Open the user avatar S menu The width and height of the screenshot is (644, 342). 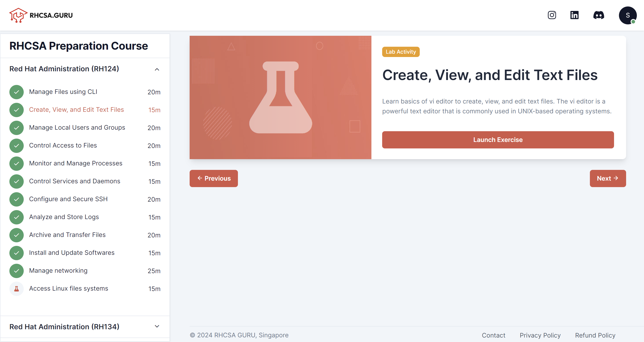627,15
